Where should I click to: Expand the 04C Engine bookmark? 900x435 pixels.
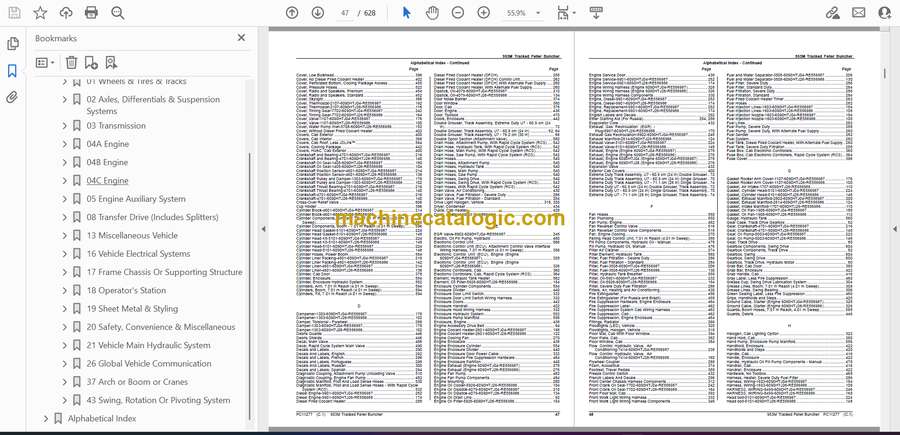pos(64,181)
